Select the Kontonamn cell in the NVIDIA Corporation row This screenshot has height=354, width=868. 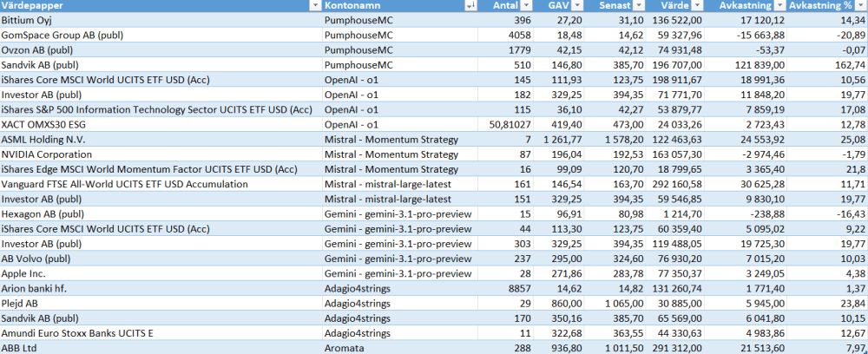400,154
